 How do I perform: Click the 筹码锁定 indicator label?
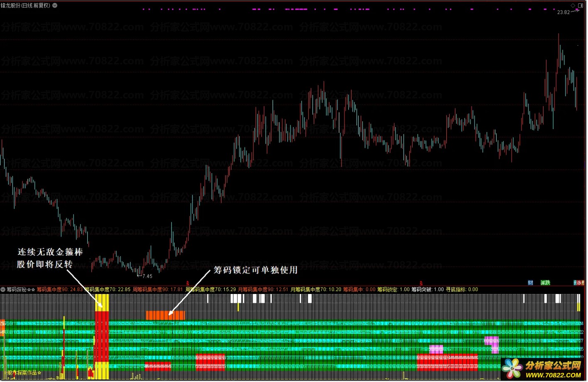coord(393,289)
